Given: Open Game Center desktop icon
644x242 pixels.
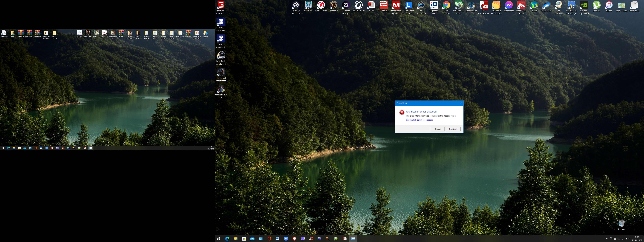Looking at the screenshot, I should (x=321, y=6).
